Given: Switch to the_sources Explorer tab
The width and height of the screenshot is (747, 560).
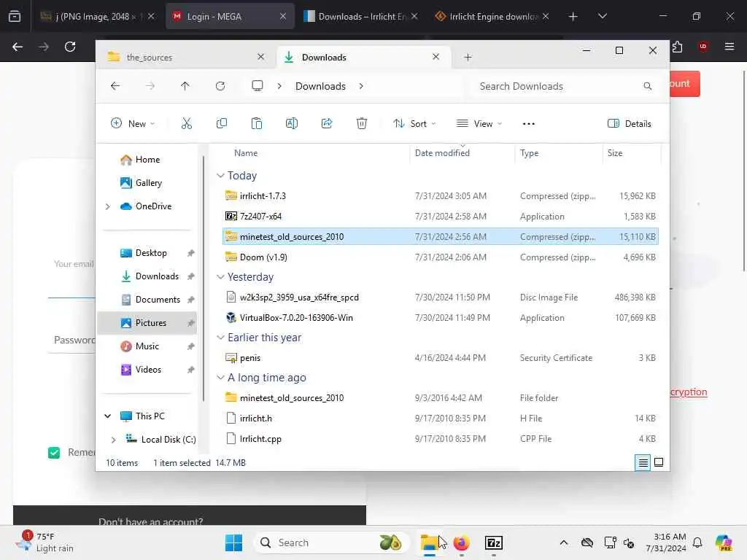Looking at the screenshot, I should [186, 57].
